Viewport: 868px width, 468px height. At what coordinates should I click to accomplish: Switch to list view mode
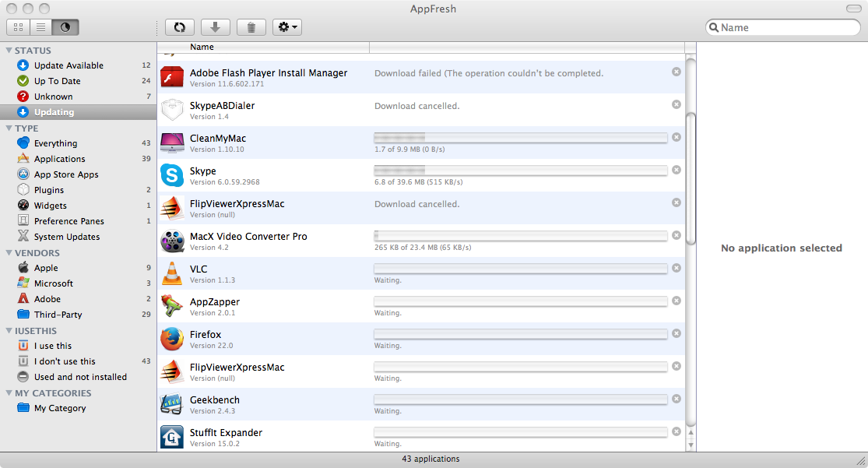(41, 27)
